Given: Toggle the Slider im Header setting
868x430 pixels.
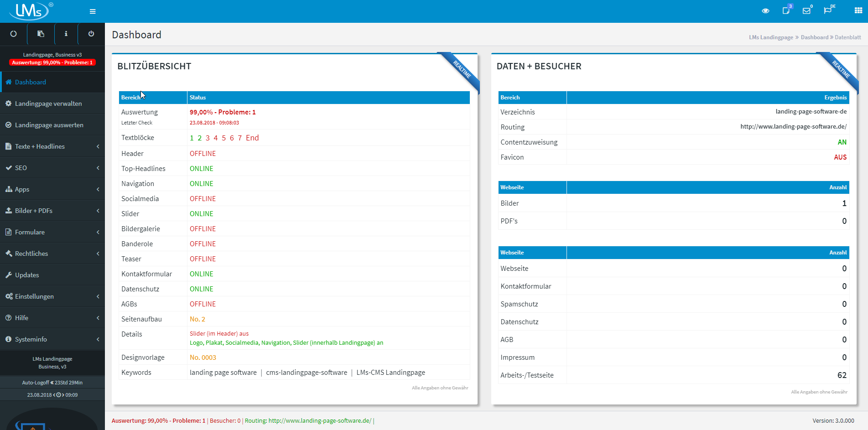Looking at the screenshot, I should pyautogui.click(x=219, y=333).
